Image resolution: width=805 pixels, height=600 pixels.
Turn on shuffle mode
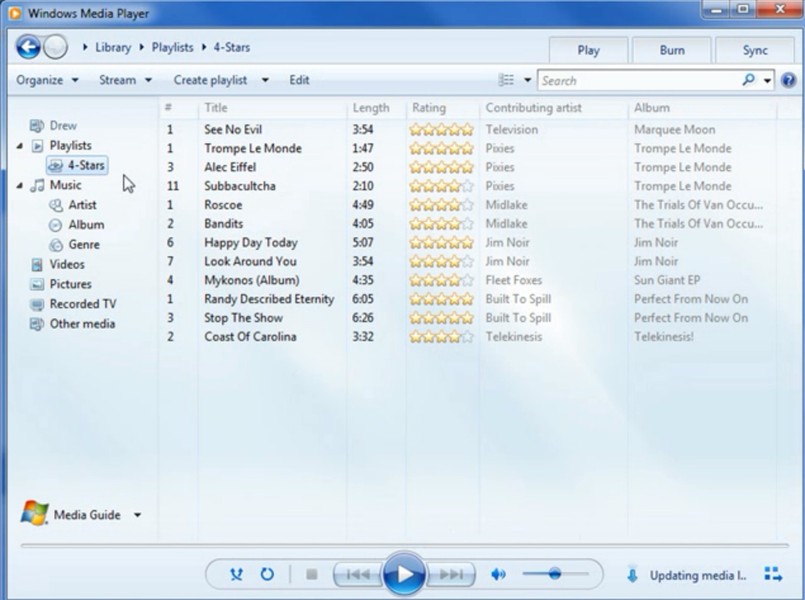(236, 574)
